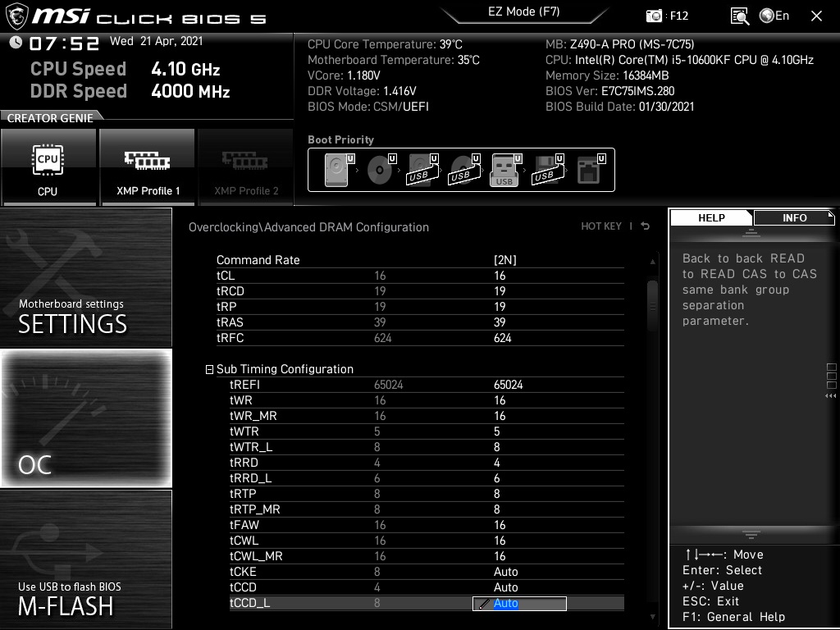Edit the tWTR_L value field
Screen dimensions: 840x630
tap(496, 447)
